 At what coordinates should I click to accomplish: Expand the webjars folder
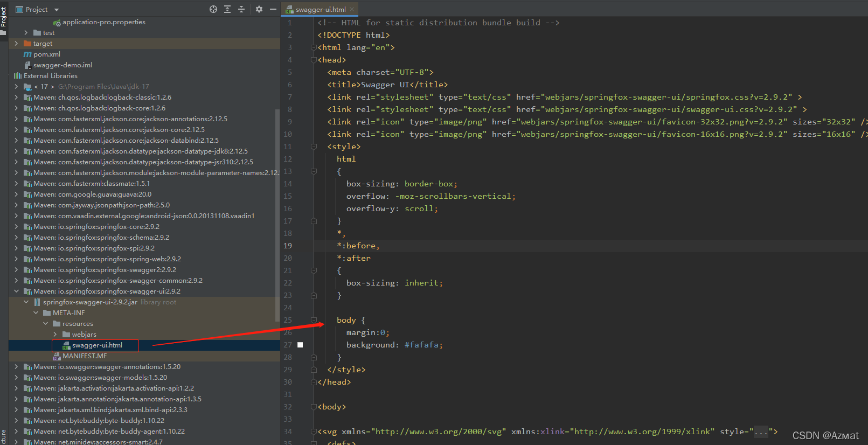coord(55,335)
